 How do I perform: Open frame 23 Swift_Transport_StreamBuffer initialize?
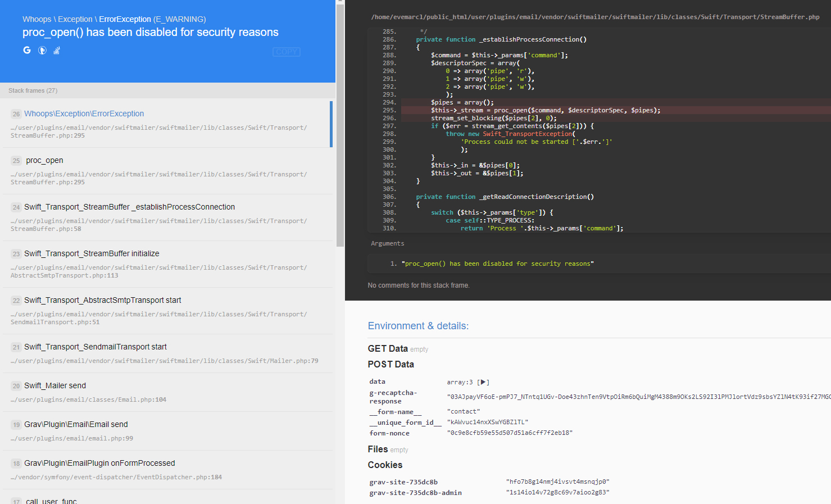pyautogui.click(x=167, y=264)
